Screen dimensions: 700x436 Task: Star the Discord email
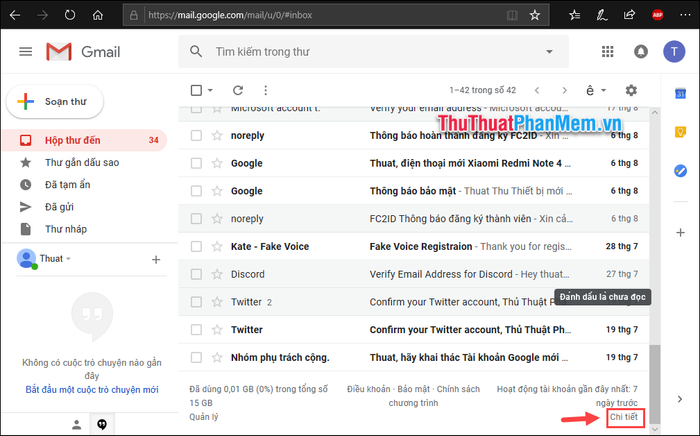click(x=217, y=274)
